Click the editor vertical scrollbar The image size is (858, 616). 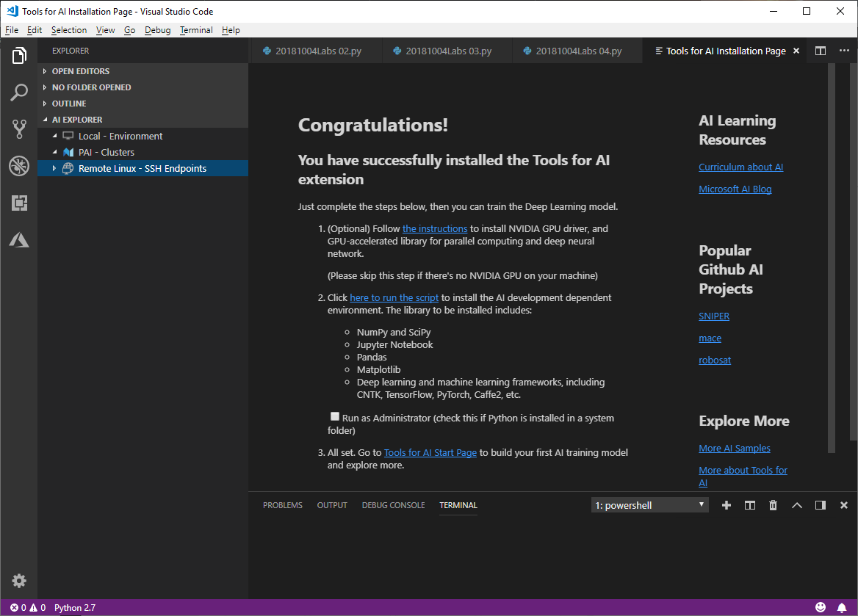[x=832, y=258]
